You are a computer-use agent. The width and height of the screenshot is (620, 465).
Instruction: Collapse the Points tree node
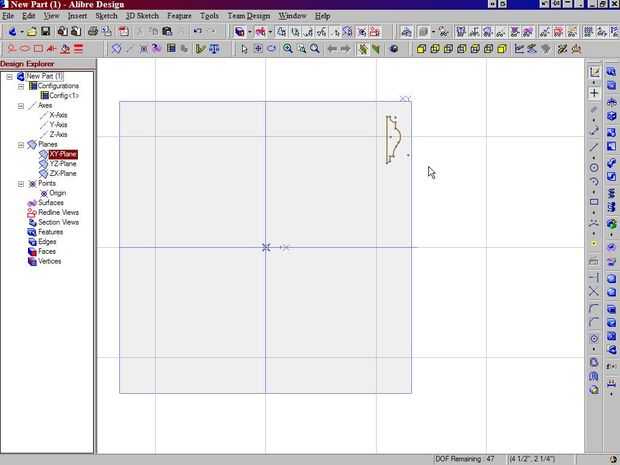pyautogui.click(x=21, y=184)
